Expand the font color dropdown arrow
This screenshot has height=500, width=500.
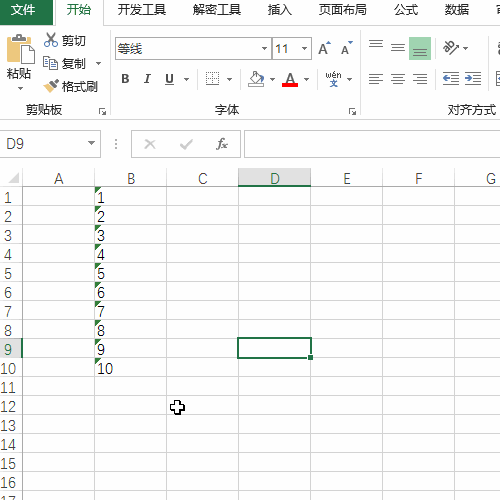click(306, 79)
